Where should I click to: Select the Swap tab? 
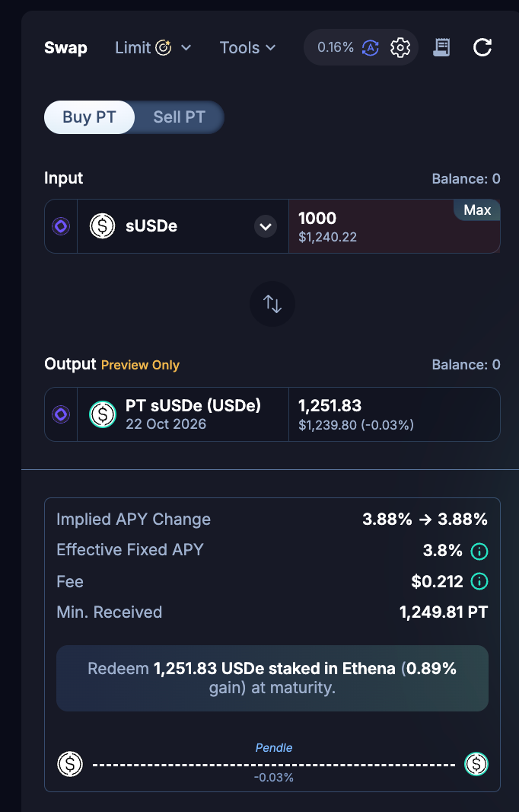(65, 48)
